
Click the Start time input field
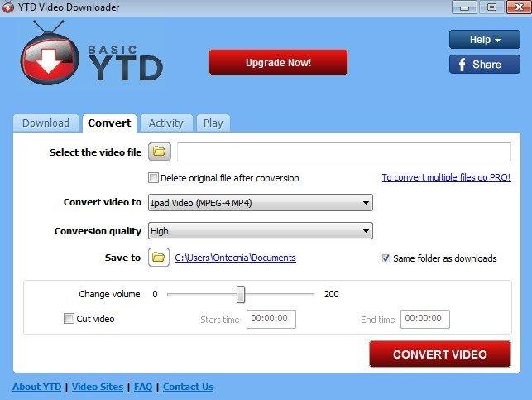[271, 319]
